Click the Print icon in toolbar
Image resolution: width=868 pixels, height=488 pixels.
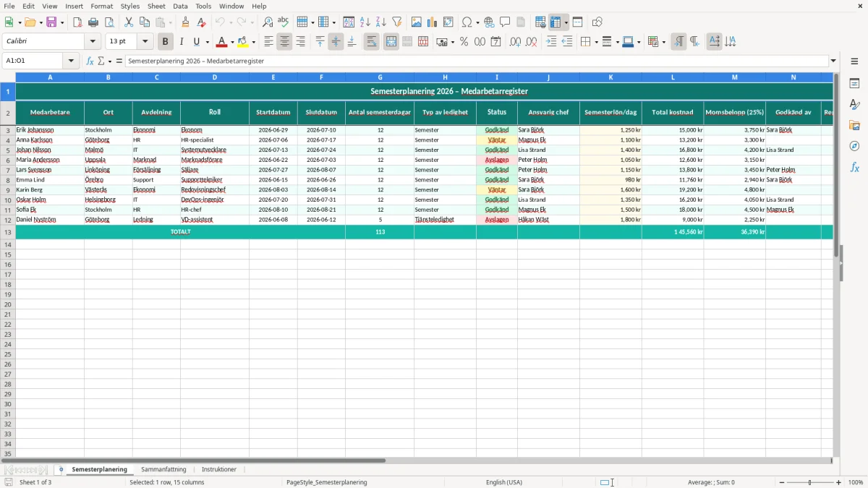pos(93,22)
